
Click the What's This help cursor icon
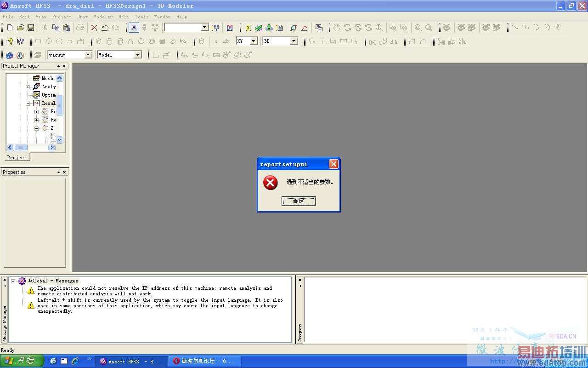(20, 41)
